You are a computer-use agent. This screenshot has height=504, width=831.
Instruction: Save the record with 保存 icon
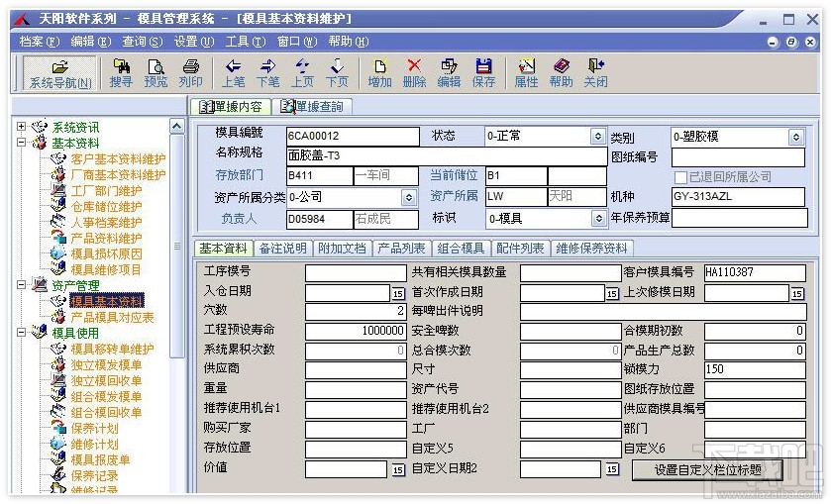[x=483, y=73]
